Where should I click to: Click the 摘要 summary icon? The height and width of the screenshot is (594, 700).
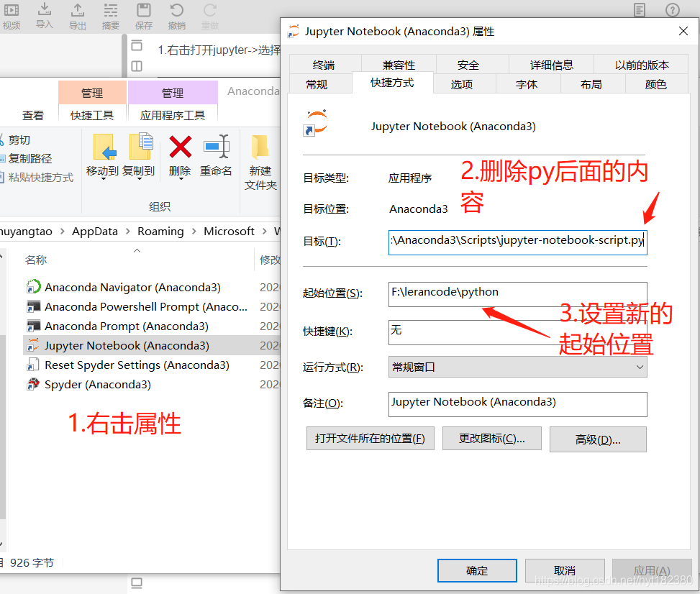pos(110,10)
